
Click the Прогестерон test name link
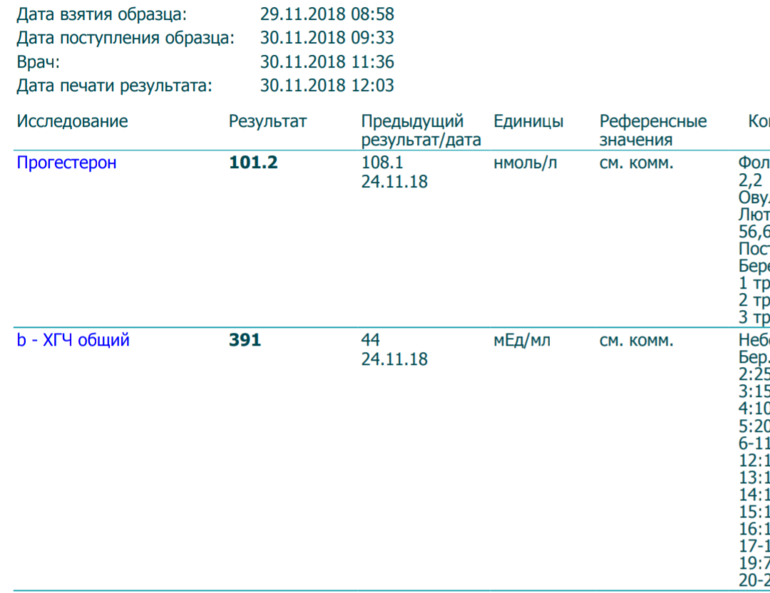click(66, 162)
